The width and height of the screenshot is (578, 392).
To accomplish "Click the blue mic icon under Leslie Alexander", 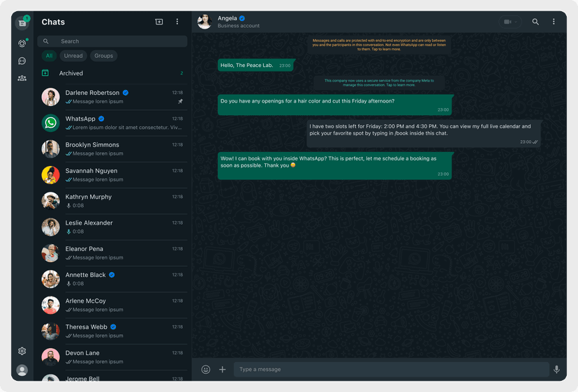I will pyautogui.click(x=68, y=232).
